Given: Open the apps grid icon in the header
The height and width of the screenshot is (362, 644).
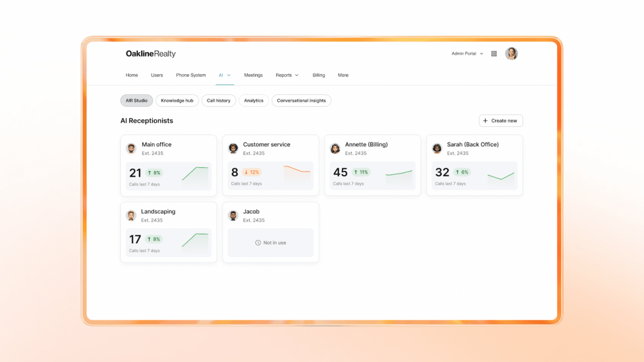Looking at the screenshot, I should point(494,53).
